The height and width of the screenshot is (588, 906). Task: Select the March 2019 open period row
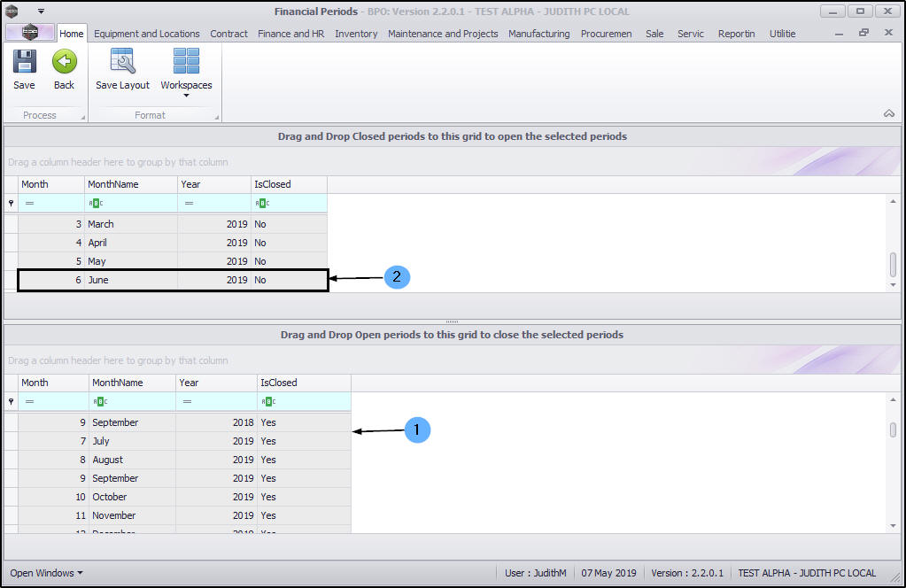[x=172, y=224]
